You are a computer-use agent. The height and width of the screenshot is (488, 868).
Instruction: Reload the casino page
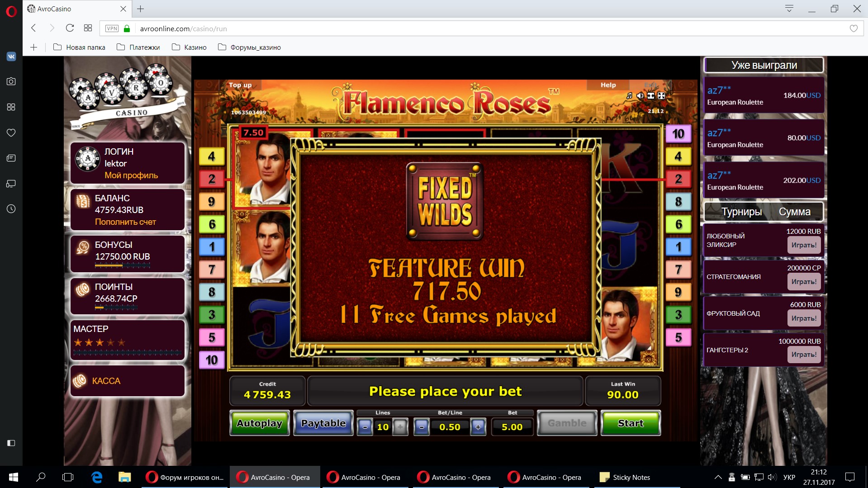pyautogui.click(x=70, y=28)
